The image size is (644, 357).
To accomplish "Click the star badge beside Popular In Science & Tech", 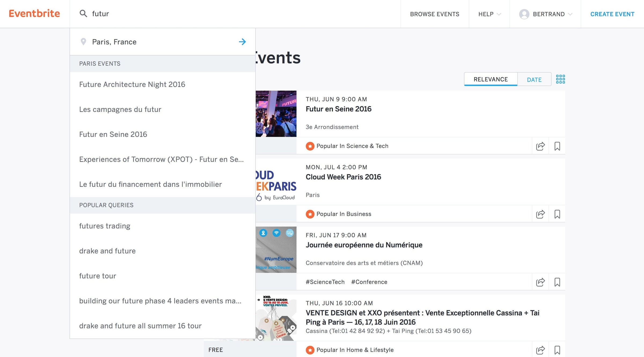I will (x=310, y=146).
